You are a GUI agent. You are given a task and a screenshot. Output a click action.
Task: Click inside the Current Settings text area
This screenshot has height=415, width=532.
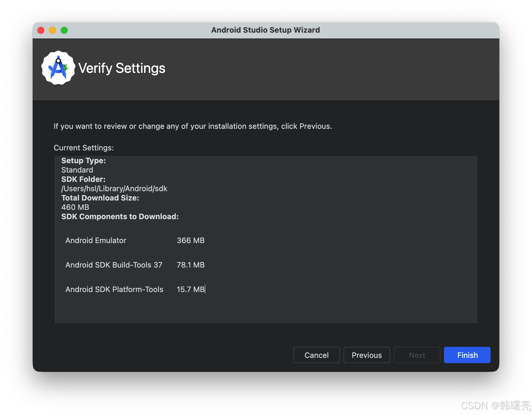266,239
